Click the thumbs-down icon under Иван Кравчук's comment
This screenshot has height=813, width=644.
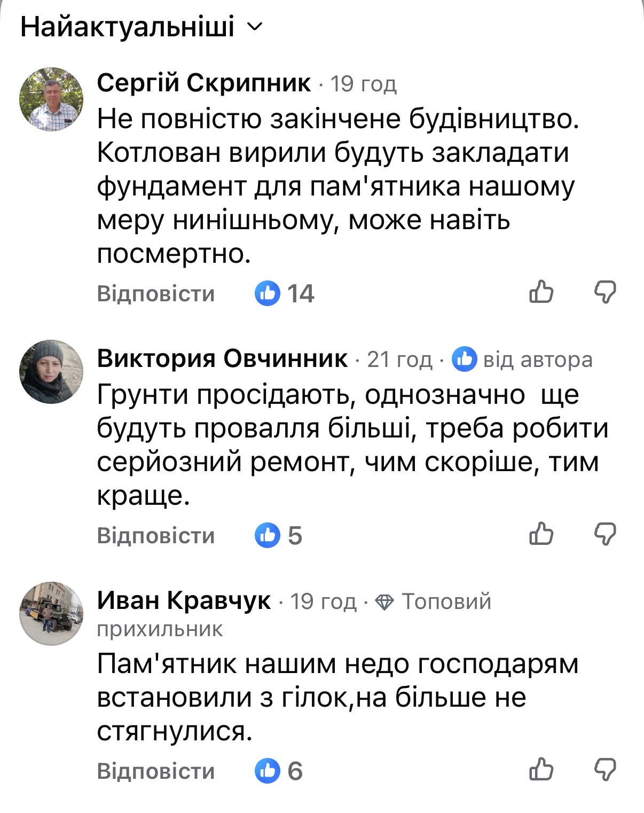pos(608,771)
